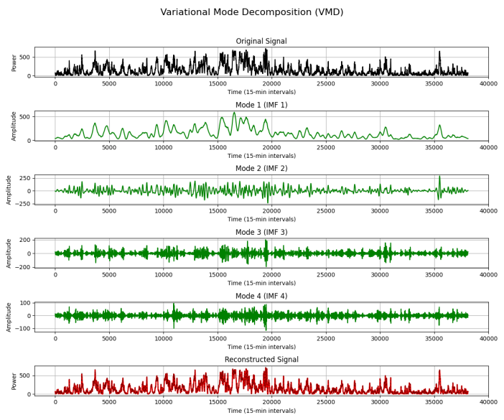Click the '500' y-tick on Reconstructed Signal plot
504x420 pixels.
(x=25, y=375)
